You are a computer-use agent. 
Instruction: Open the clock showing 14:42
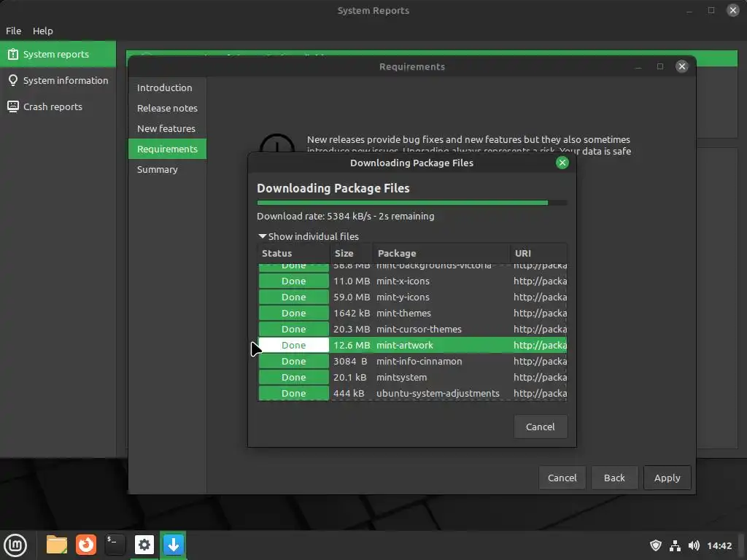pyautogui.click(x=719, y=545)
